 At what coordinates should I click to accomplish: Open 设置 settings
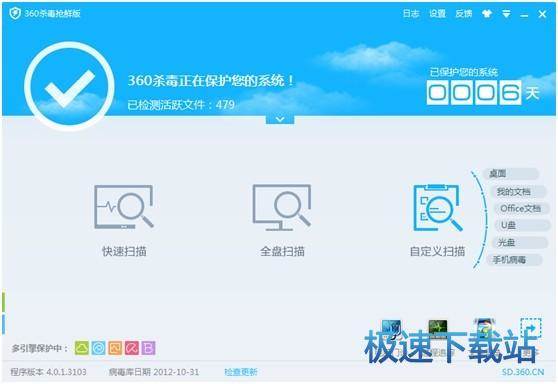click(437, 14)
